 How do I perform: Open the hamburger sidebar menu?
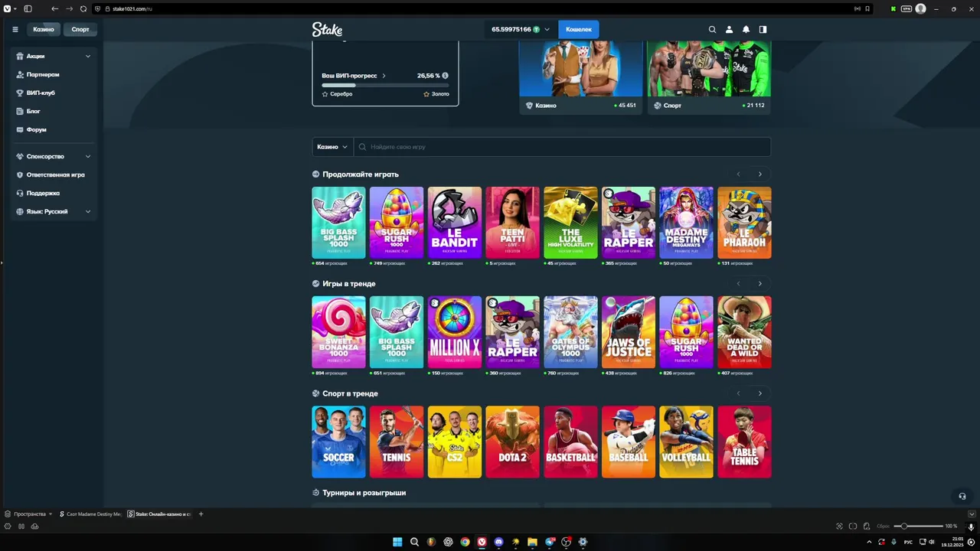15,29
